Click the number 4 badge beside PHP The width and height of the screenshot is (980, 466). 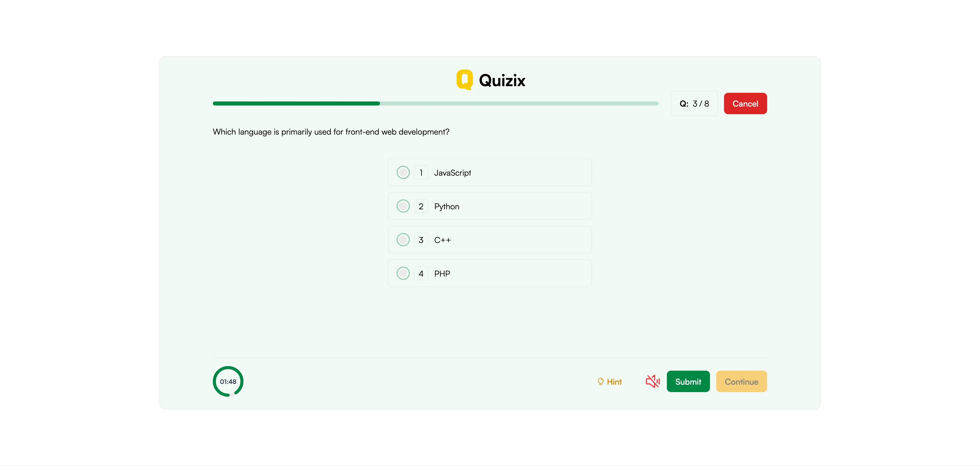click(421, 273)
